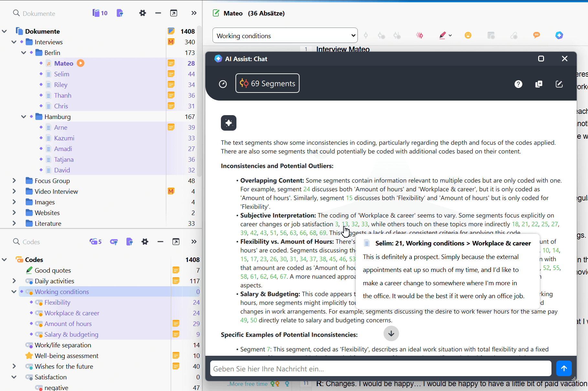
Task: Click the chat message input field
Action: (380, 369)
